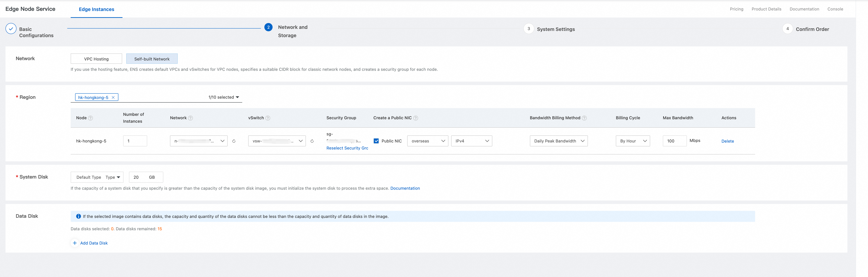
Task: Click help icon next to Network header
Action: click(x=190, y=118)
